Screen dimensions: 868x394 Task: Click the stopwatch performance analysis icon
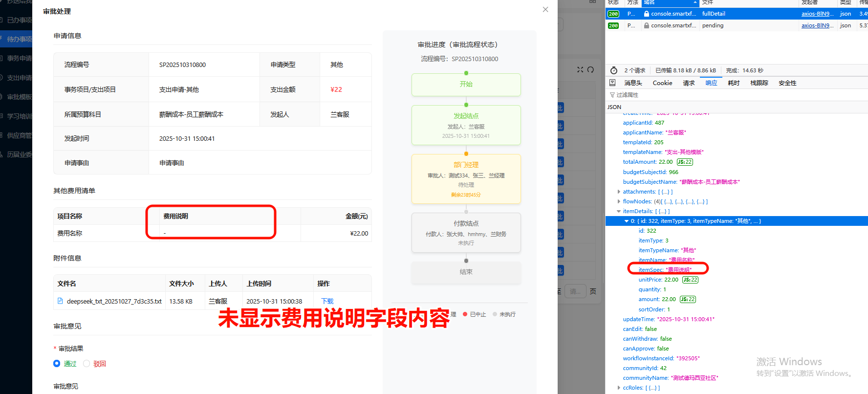click(614, 70)
